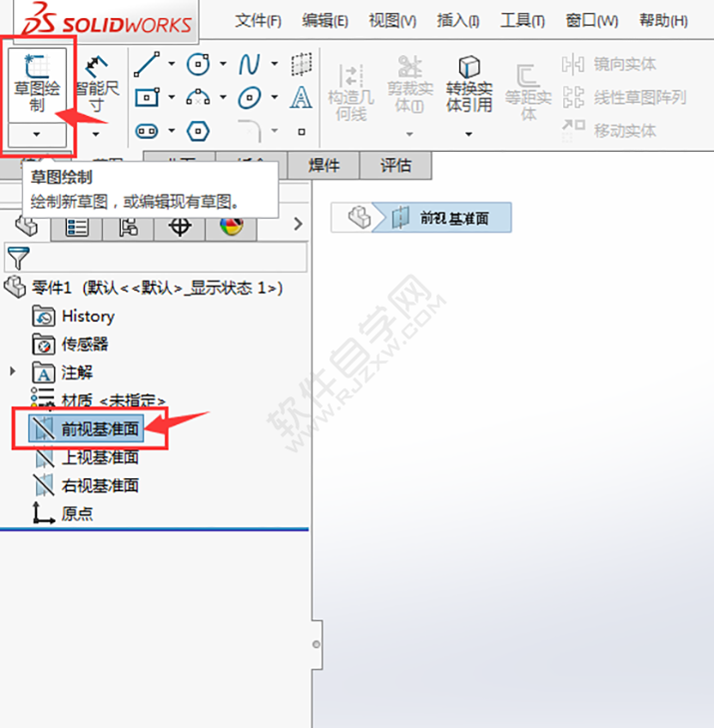Click the Plane sketch tool icon
This screenshot has width=714, height=728.
point(302,64)
